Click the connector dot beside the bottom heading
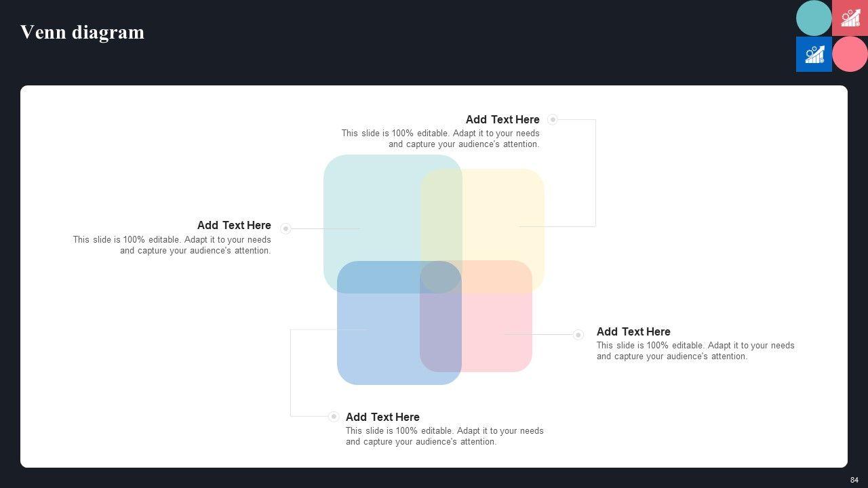The width and height of the screenshot is (868, 488). (x=334, y=417)
